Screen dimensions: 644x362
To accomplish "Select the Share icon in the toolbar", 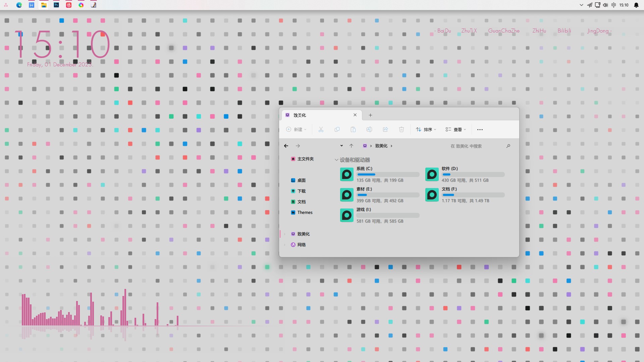I will click(385, 129).
